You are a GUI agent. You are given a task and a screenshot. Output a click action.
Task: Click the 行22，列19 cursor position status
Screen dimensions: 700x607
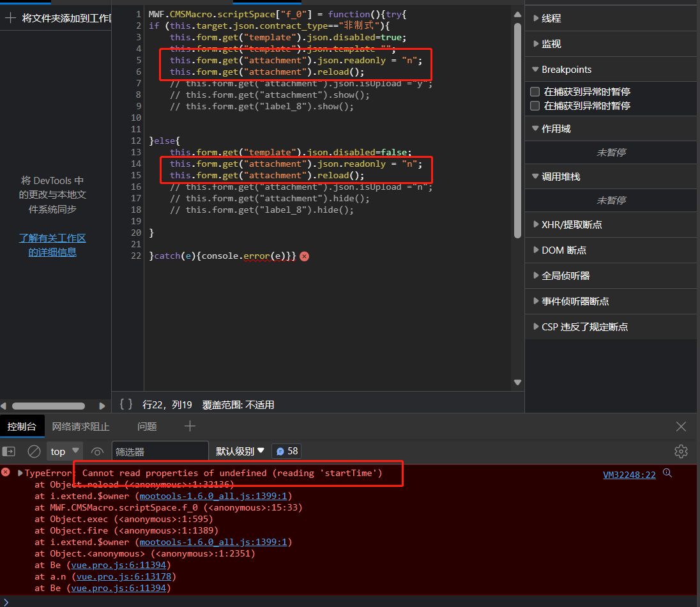click(167, 404)
